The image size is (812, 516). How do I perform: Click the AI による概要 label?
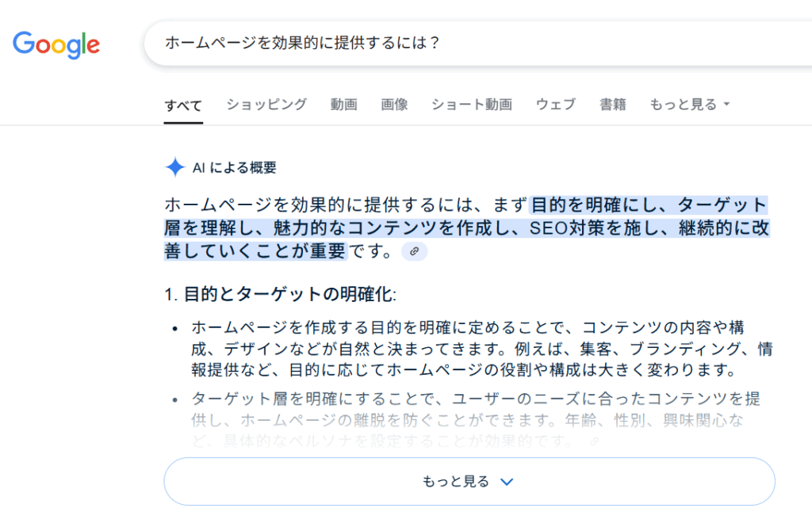click(x=235, y=168)
